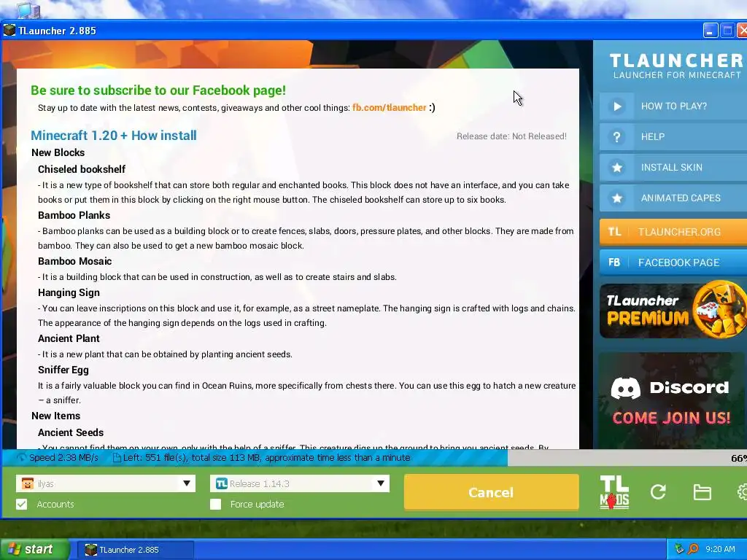This screenshot has height=560, width=747.
Task: Open TLAUNCHER.ORG orange button
Action: pos(673,232)
